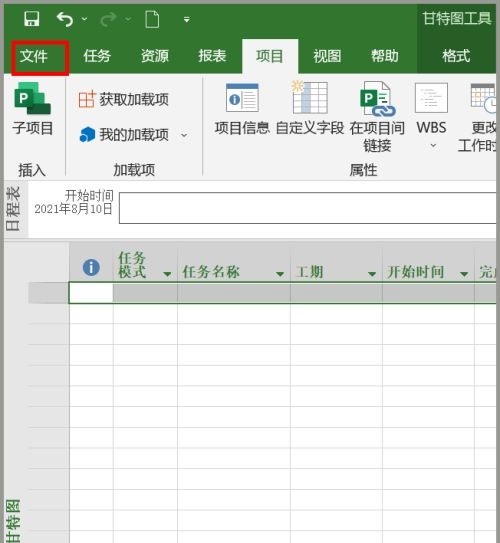The image size is (500, 543).
Task: Click the Save icon in quick access toolbar
Action: [x=32, y=19]
